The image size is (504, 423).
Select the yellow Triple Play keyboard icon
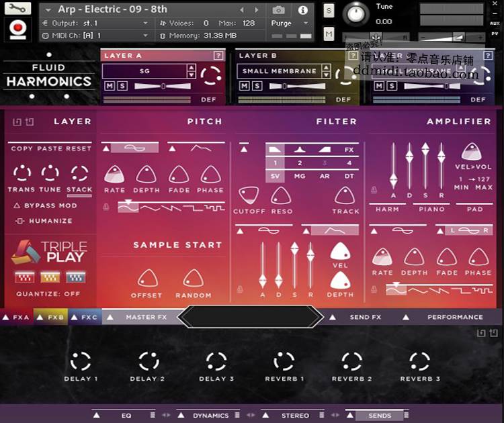[50, 277]
